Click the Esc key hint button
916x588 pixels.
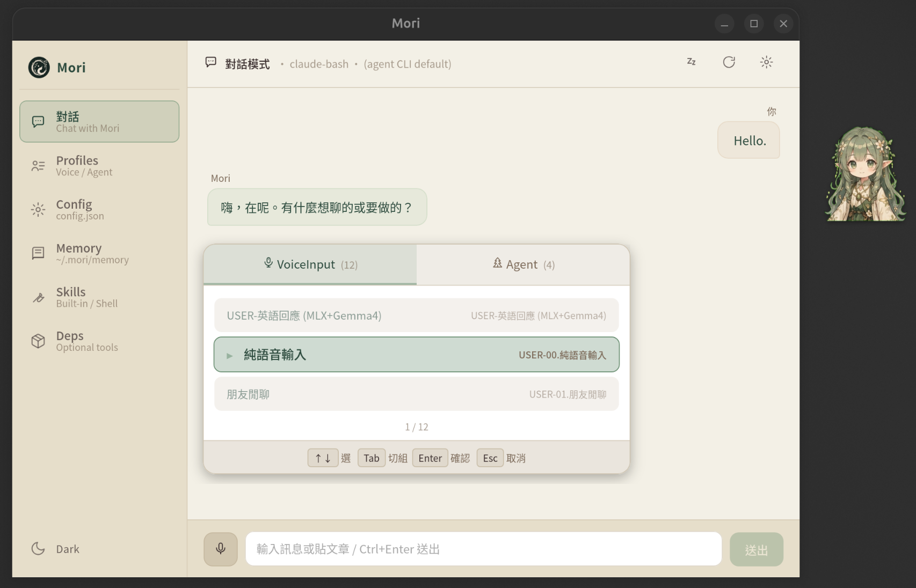(x=490, y=458)
